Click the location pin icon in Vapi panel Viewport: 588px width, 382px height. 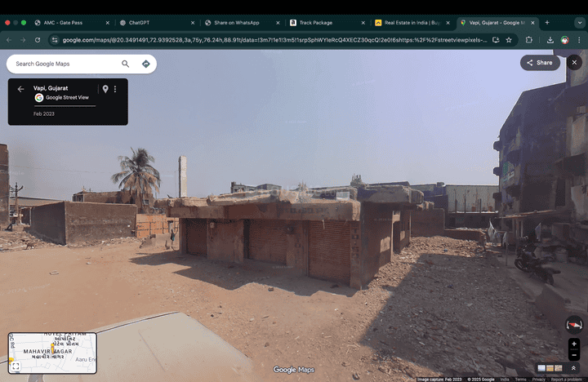point(105,89)
